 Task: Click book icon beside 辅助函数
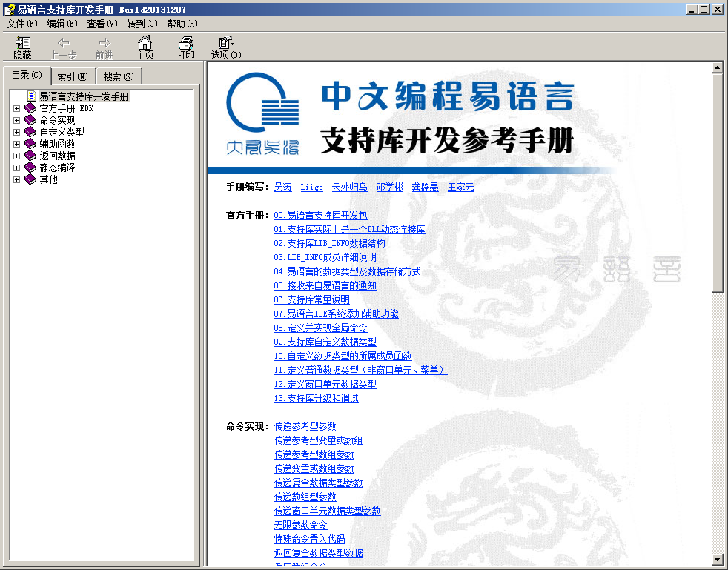point(30,144)
